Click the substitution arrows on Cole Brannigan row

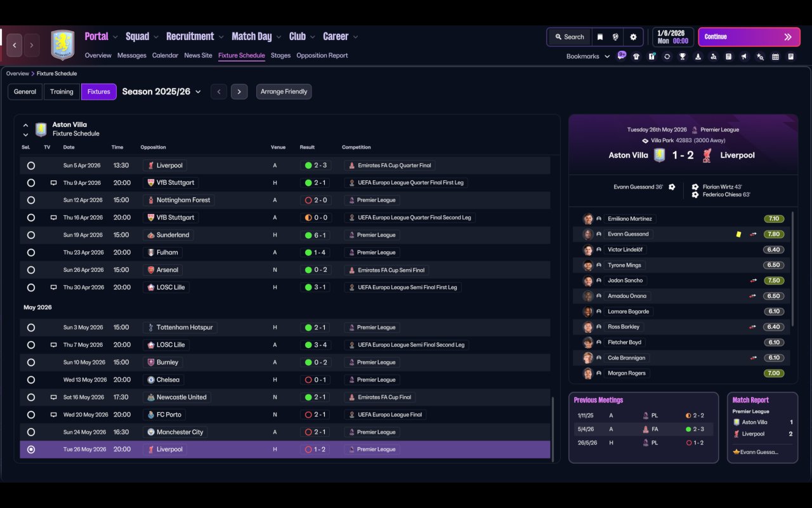[x=753, y=358]
